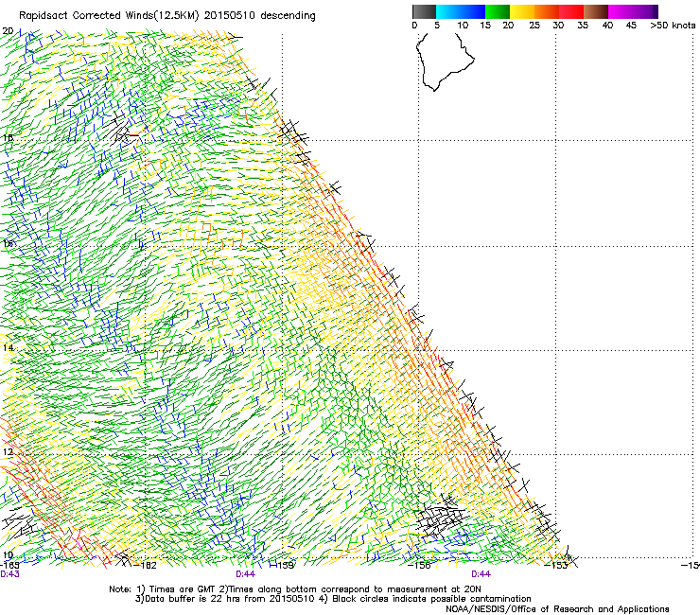
Task: Click the brown 35-40 knots legend swatch
Action: pyautogui.click(x=596, y=11)
